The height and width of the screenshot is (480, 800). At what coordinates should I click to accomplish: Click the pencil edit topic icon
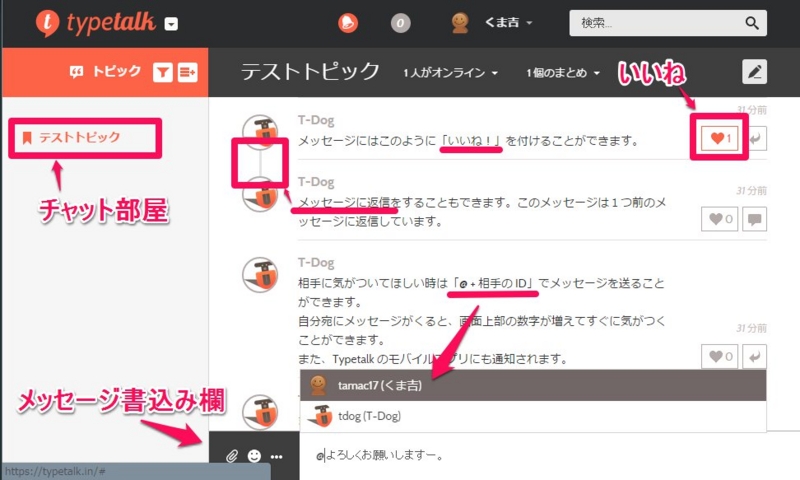click(x=754, y=72)
